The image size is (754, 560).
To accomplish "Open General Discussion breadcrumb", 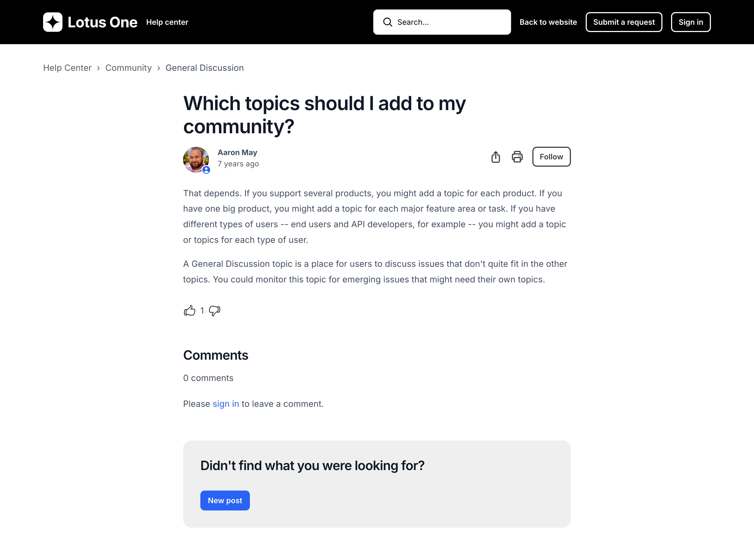I will click(204, 68).
